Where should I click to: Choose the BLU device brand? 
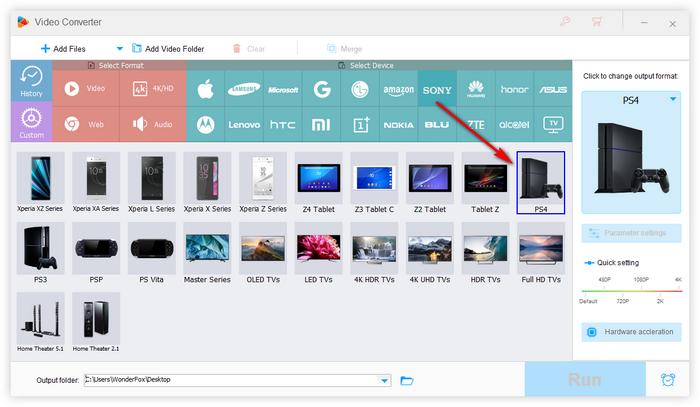437,125
